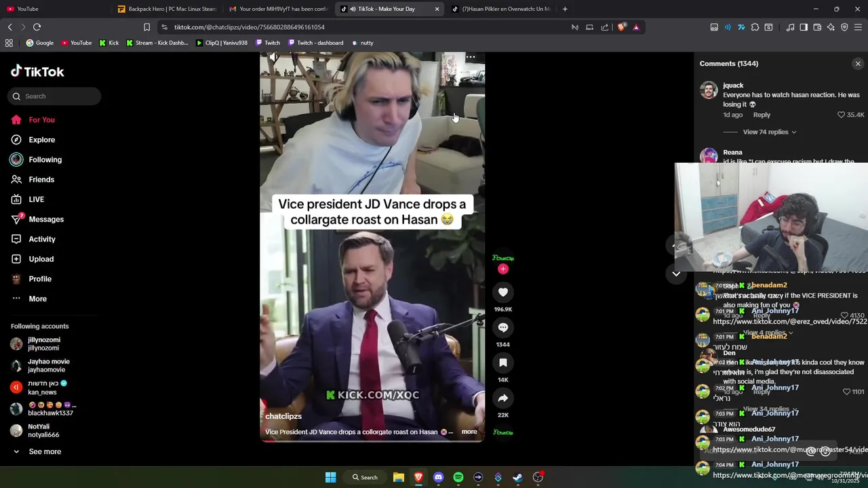Switch to Backpack Hero Steam tab
Screen dimensions: 868x488
166,9
